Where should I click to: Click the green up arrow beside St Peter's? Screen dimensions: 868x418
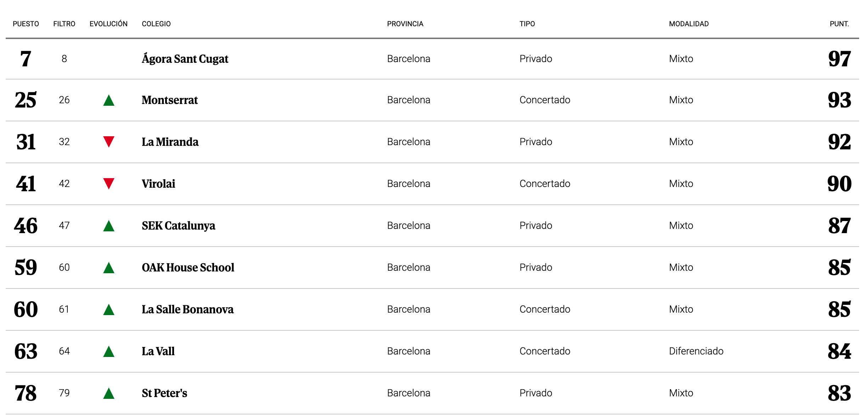coord(109,394)
